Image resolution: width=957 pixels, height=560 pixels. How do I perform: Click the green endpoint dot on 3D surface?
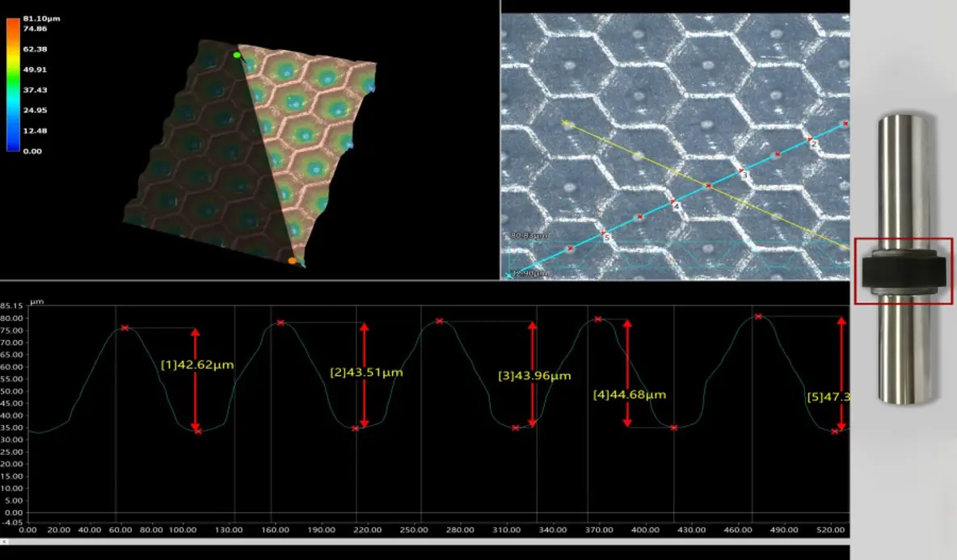pyautogui.click(x=236, y=55)
